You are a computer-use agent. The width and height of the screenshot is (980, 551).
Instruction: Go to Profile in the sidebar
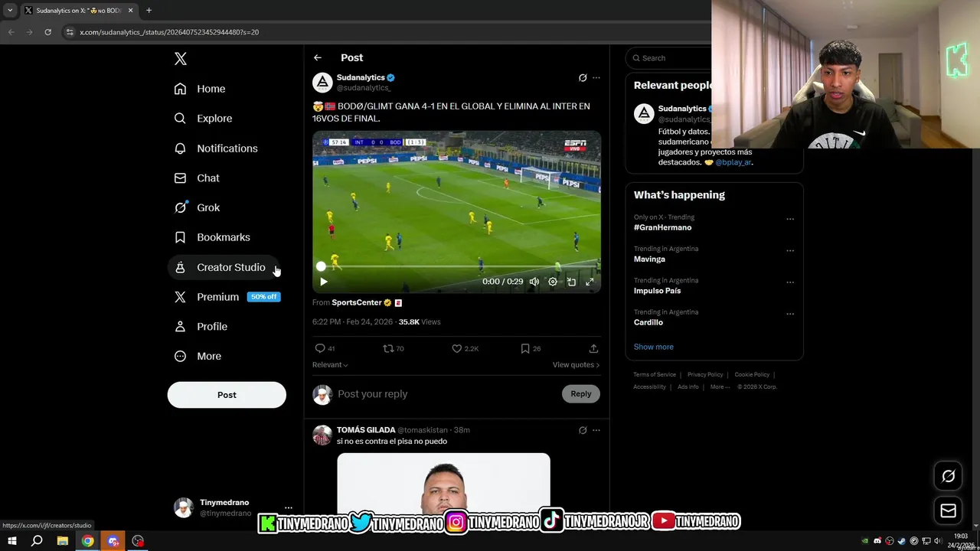click(201, 326)
